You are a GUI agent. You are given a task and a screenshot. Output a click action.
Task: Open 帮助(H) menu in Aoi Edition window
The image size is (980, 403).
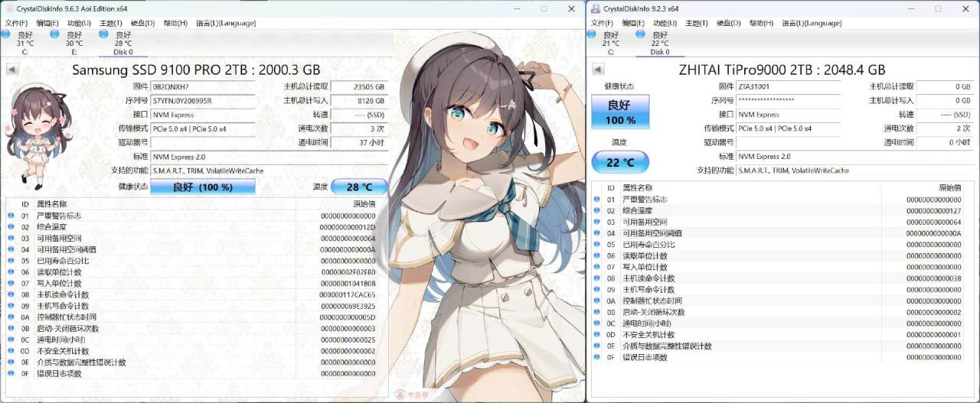(x=175, y=23)
